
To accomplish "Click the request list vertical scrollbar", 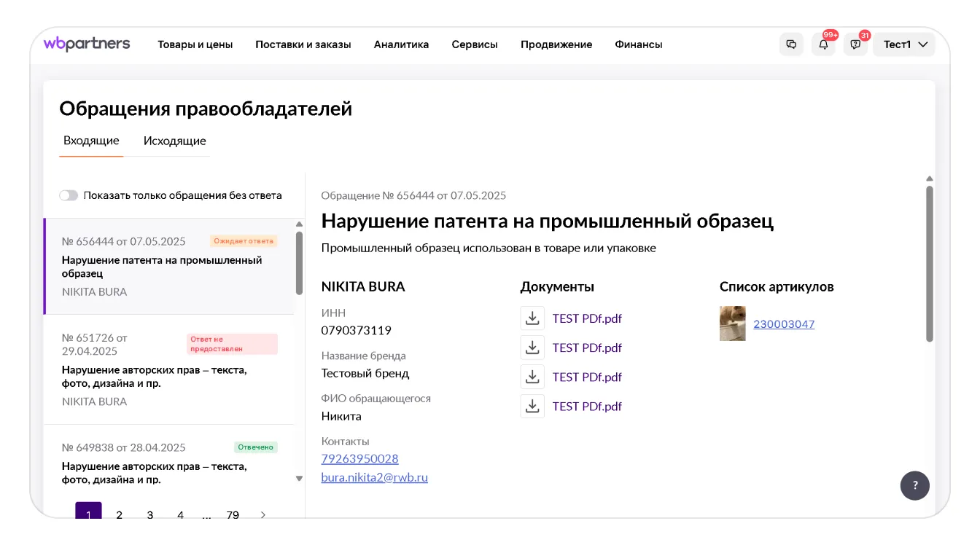I will coord(299,262).
